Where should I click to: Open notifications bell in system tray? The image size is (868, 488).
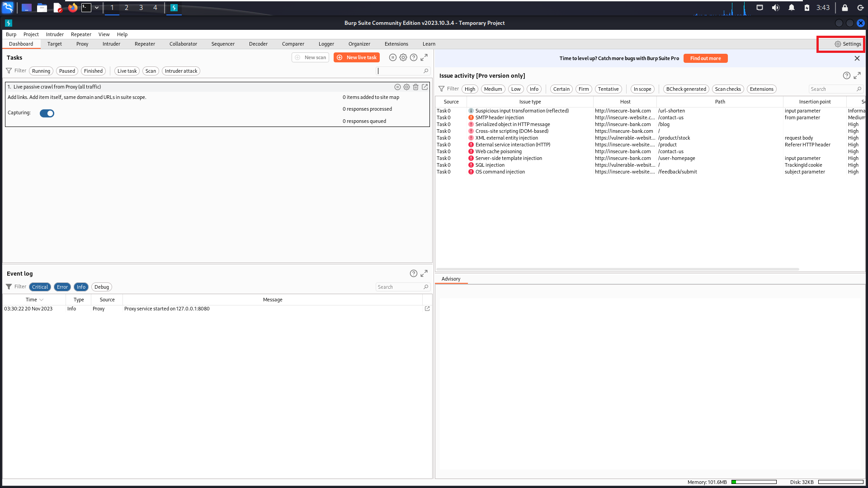[791, 8]
